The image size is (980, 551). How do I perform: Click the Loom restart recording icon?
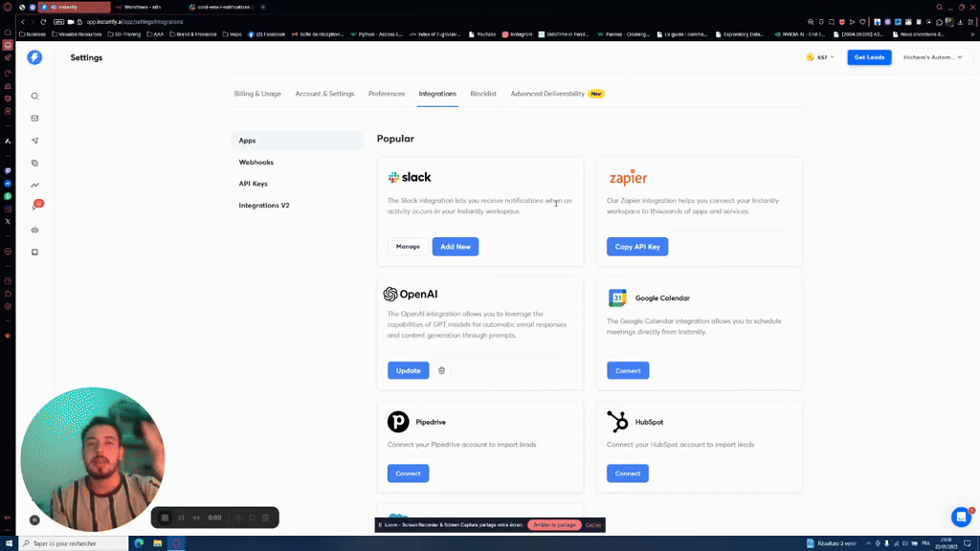(x=253, y=518)
